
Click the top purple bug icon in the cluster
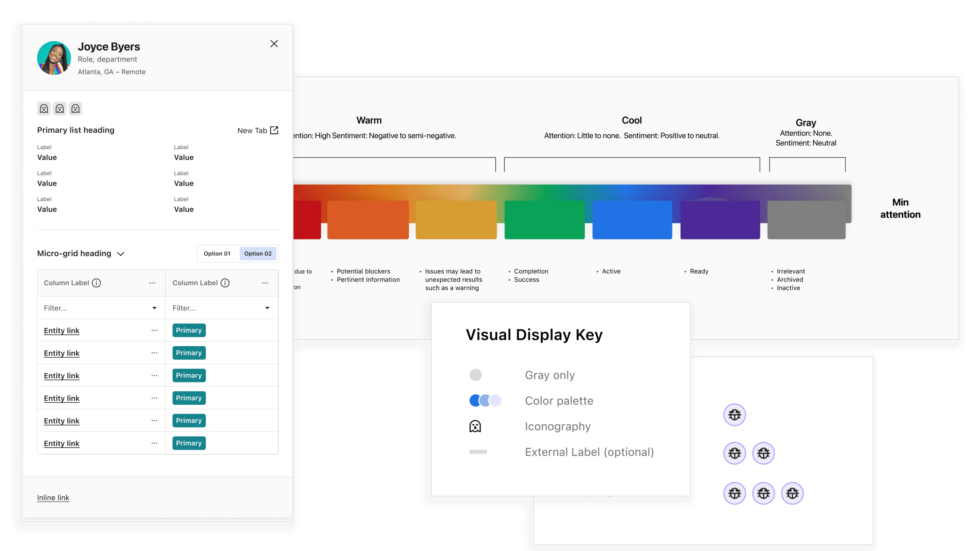coord(735,415)
